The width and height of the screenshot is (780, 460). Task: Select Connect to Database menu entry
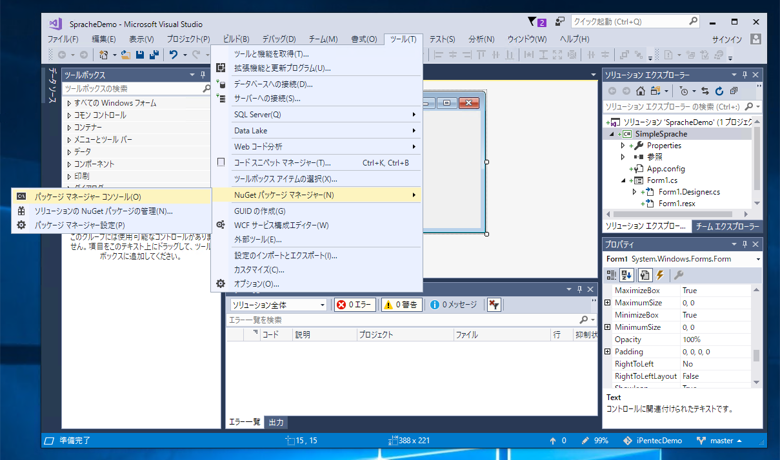point(317,84)
